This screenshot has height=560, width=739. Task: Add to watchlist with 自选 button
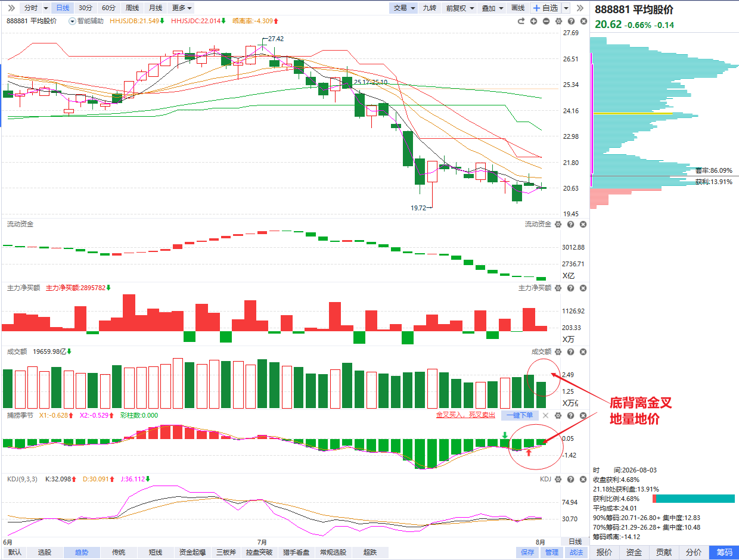click(x=545, y=8)
